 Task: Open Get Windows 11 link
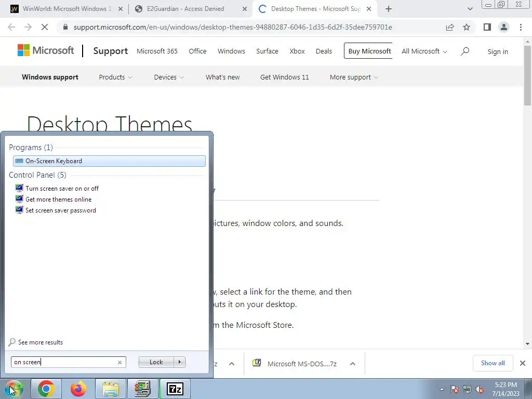(285, 77)
